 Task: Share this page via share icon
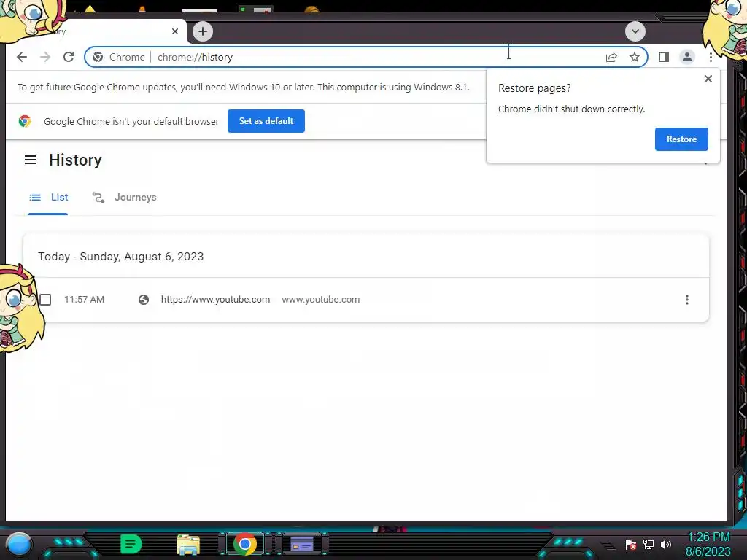tap(611, 57)
